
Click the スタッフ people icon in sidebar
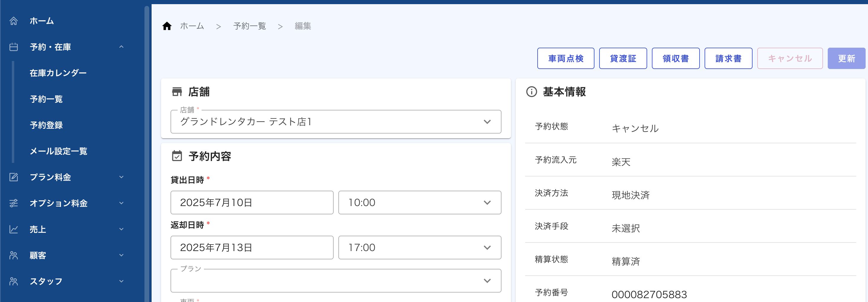coord(14,281)
